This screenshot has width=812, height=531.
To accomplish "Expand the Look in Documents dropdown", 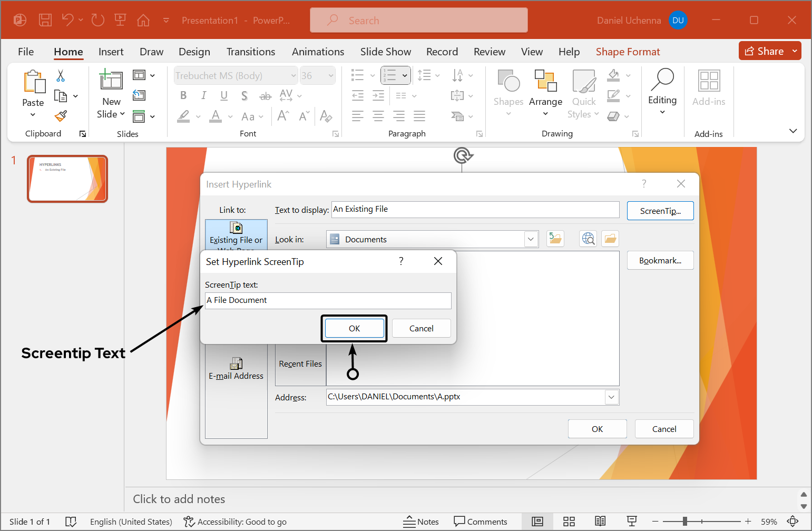I will (531, 239).
